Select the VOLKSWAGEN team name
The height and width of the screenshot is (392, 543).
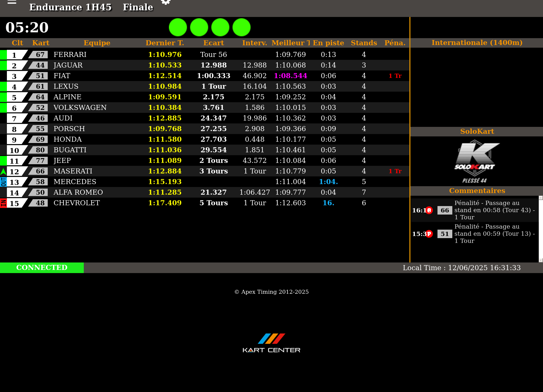click(x=80, y=108)
